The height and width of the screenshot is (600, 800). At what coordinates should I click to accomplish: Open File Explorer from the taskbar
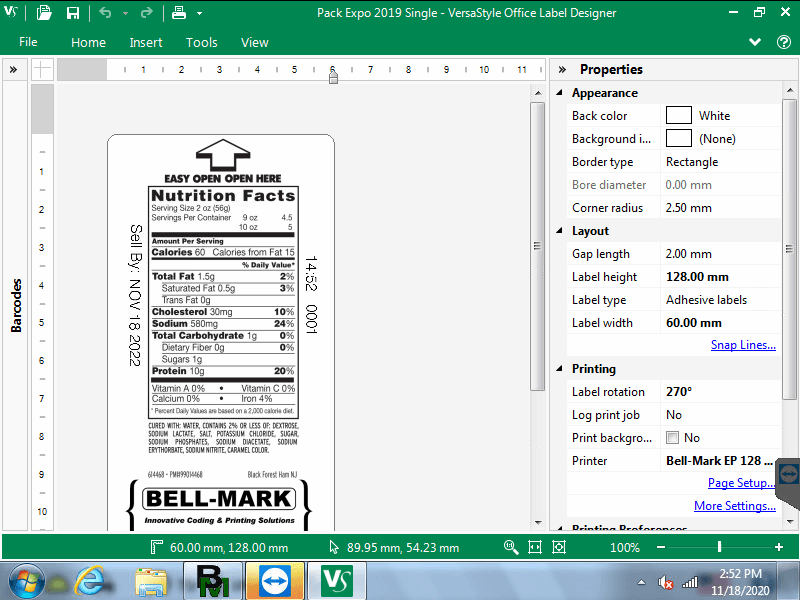point(151,581)
